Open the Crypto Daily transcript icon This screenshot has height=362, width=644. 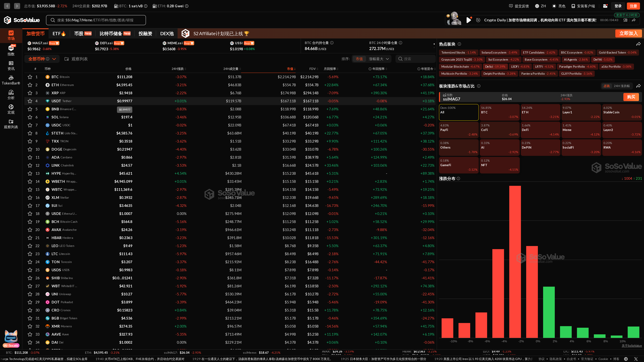[x=625, y=20]
